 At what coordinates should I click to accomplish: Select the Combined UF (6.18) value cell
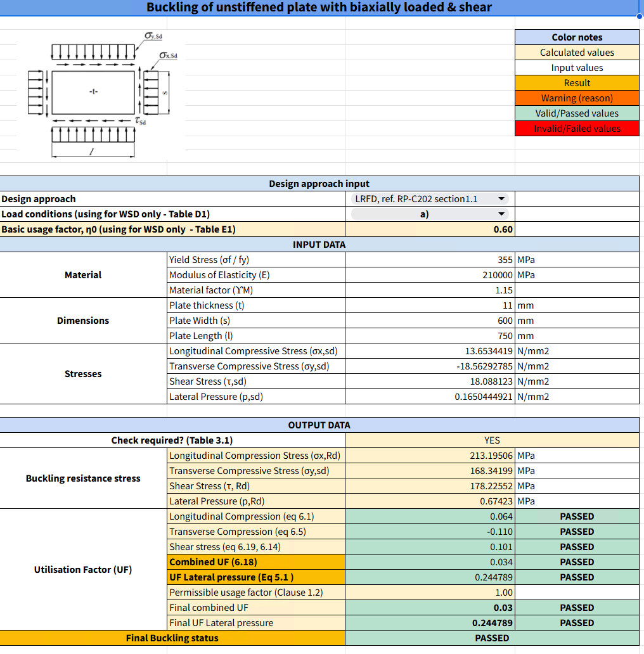pyautogui.click(x=429, y=561)
